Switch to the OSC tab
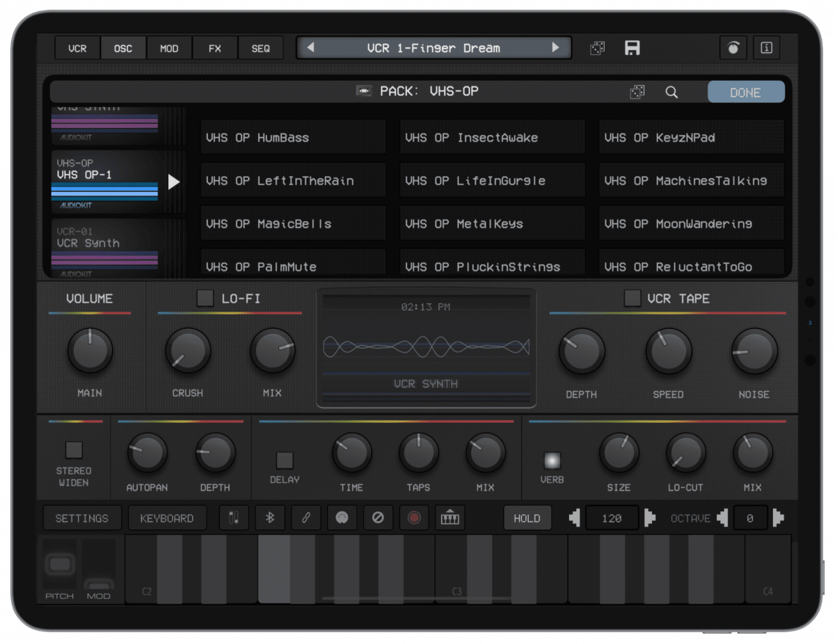Image resolution: width=835 pixels, height=644 pixels. 123,48
